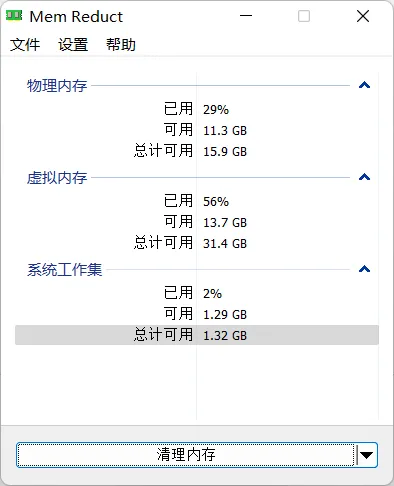Open the 设置 menu
The image size is (394, 486).
(x=73, y=45)
